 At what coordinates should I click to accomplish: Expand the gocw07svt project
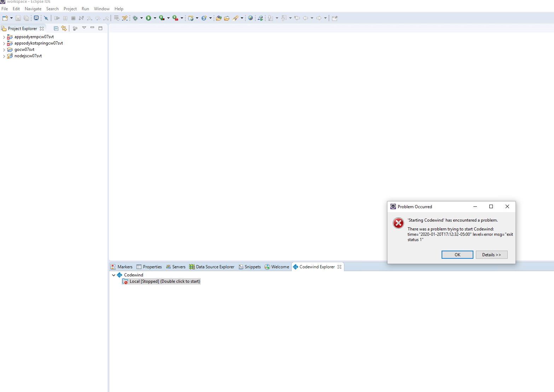[4, 49]
